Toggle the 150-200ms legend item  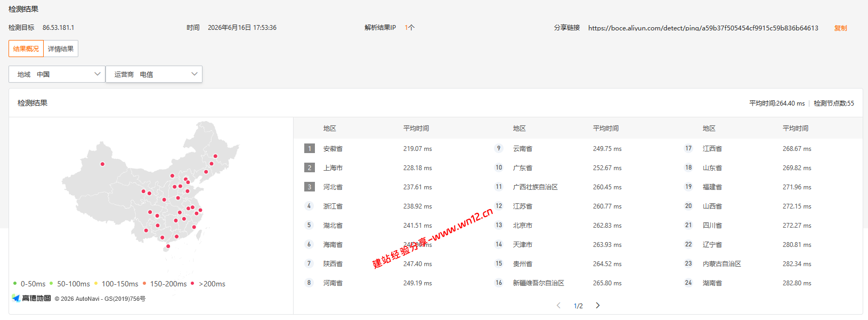[165, 284]
